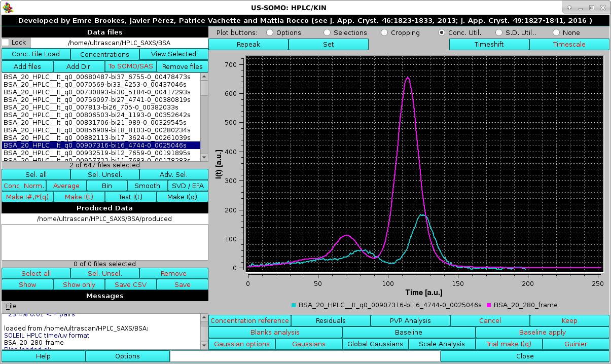611x364 pixels.
Task: Open Gaussian options
Action: tap(242, 344)
